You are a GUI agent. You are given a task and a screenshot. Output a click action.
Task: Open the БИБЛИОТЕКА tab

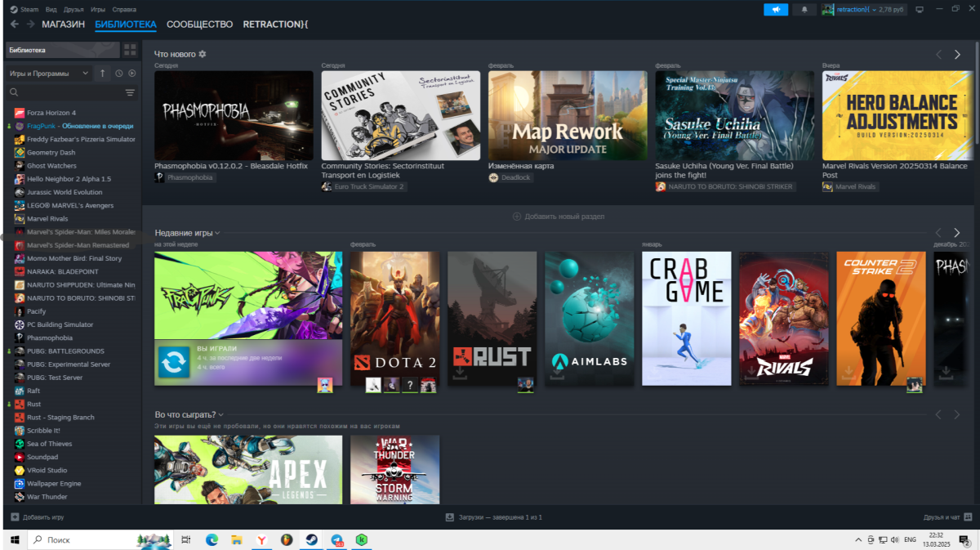click(x=125, y=25)
